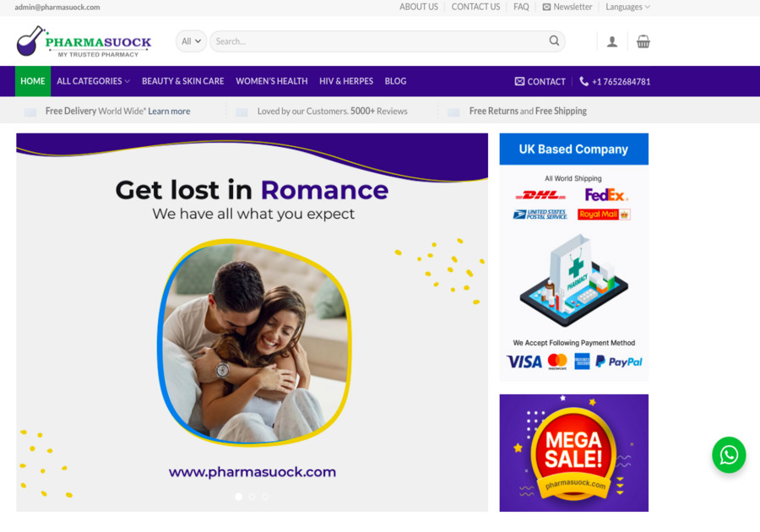Go to the HOME tab

point(33,81)
